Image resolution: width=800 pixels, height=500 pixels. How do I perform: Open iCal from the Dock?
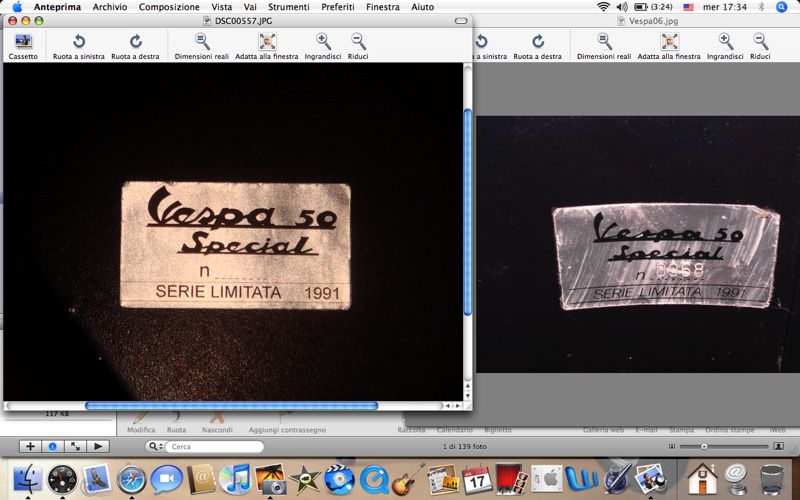click(477, 480)
